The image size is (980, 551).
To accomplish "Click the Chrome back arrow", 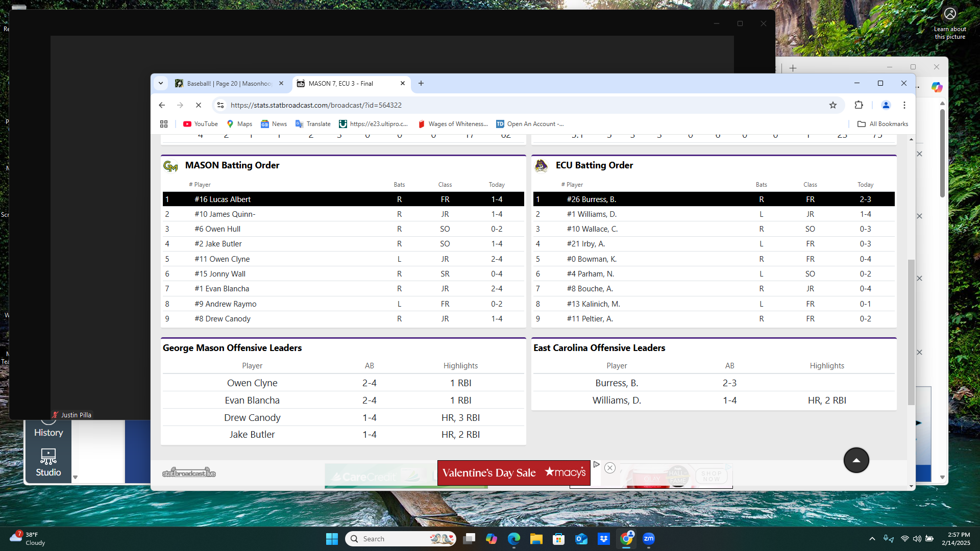I will tap(162, 105).
